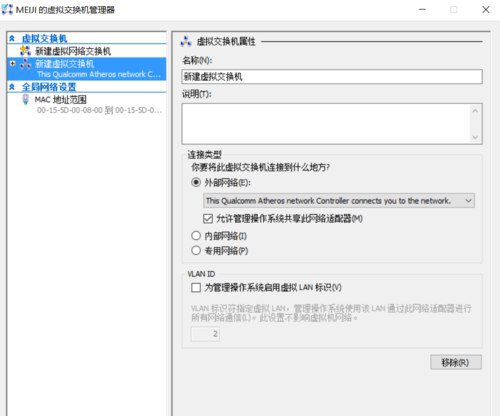The image size is (500, 416).
Task: Click the MAC address range icon
Action: point(25,100)
